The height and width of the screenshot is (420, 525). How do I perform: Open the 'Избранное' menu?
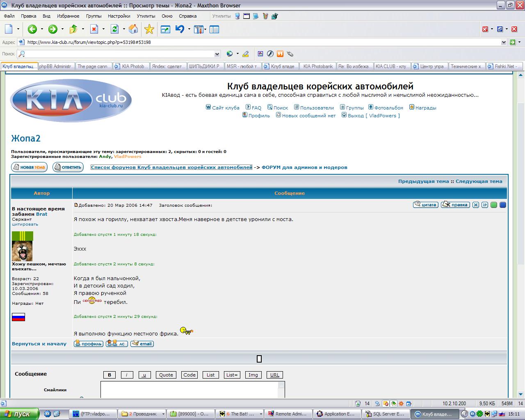click(68, 16)
